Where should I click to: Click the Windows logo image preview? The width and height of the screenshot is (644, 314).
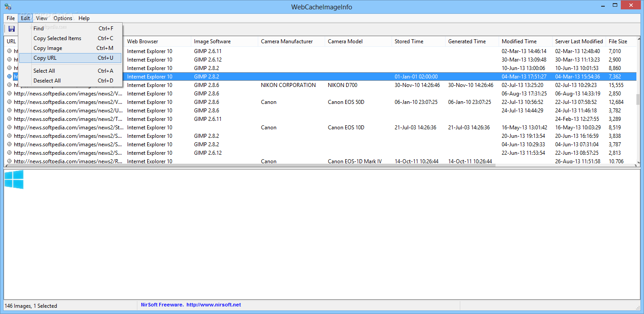tap(14, 180)
